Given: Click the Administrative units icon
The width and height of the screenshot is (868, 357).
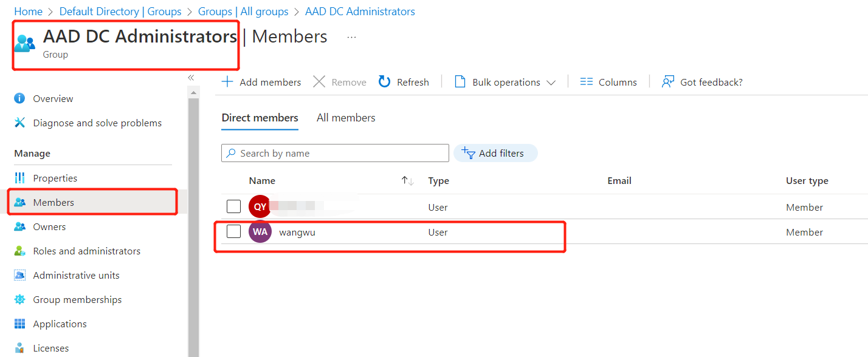Looking at the screenshot, I should pos(20,275).
